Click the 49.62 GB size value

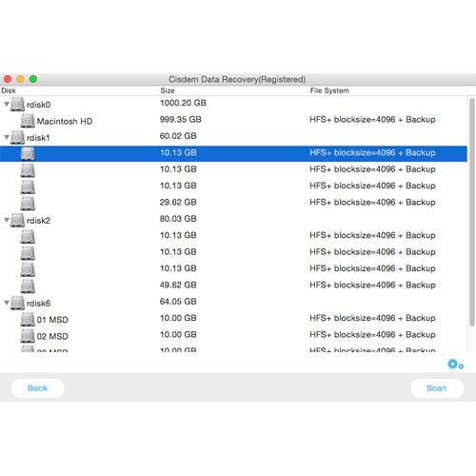pos(178,285)
